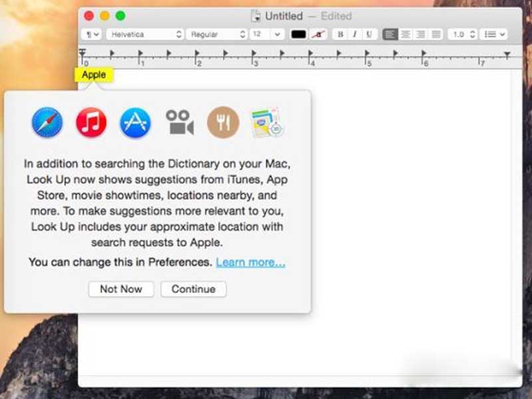
Task: Toggle bold formatting
Action: (x=340, y=35)
